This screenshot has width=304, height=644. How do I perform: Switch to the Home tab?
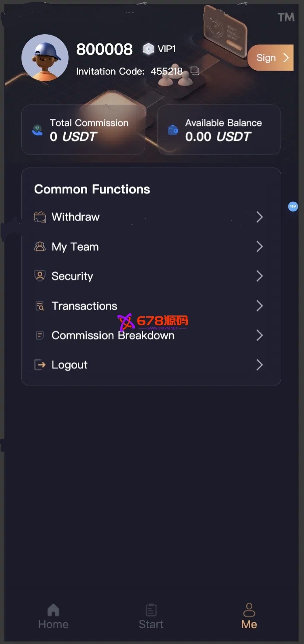(53, 617)
